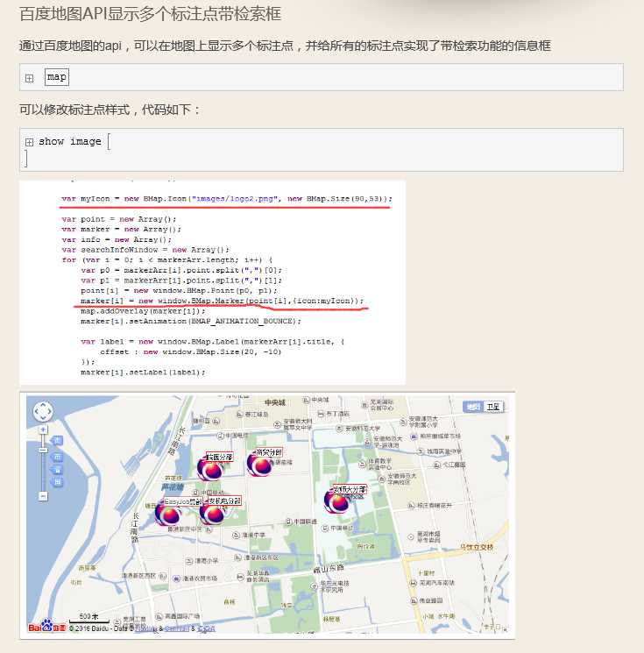The height and width of the screenshot is (653, 644).
Task: Pan the map left with compass arrow
Action: (x=37, y=411)
